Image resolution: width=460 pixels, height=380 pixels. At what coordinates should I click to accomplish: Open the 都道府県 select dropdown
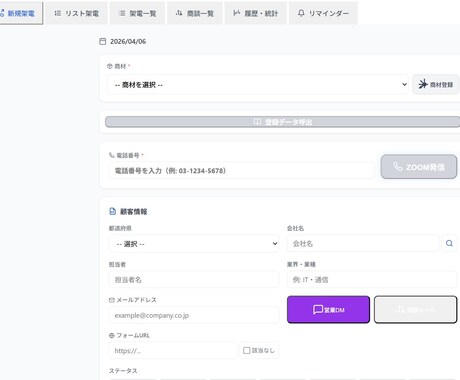tap(194, 244)
